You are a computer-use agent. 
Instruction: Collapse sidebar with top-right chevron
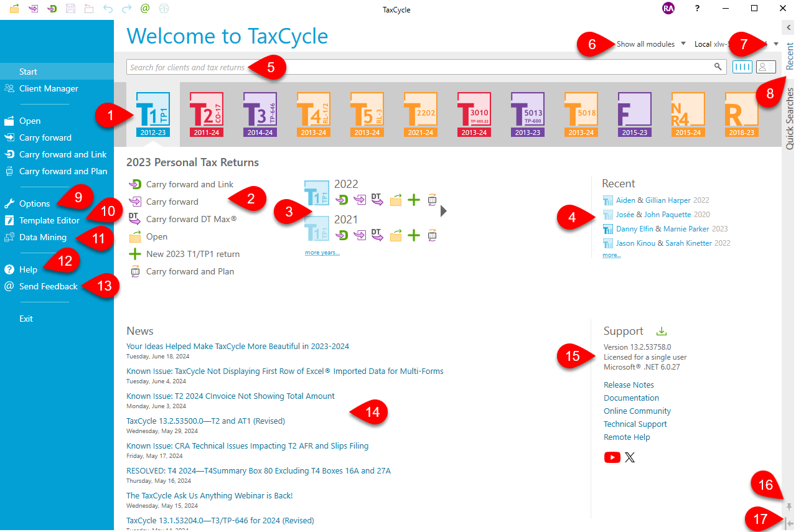tap(789, 27)
